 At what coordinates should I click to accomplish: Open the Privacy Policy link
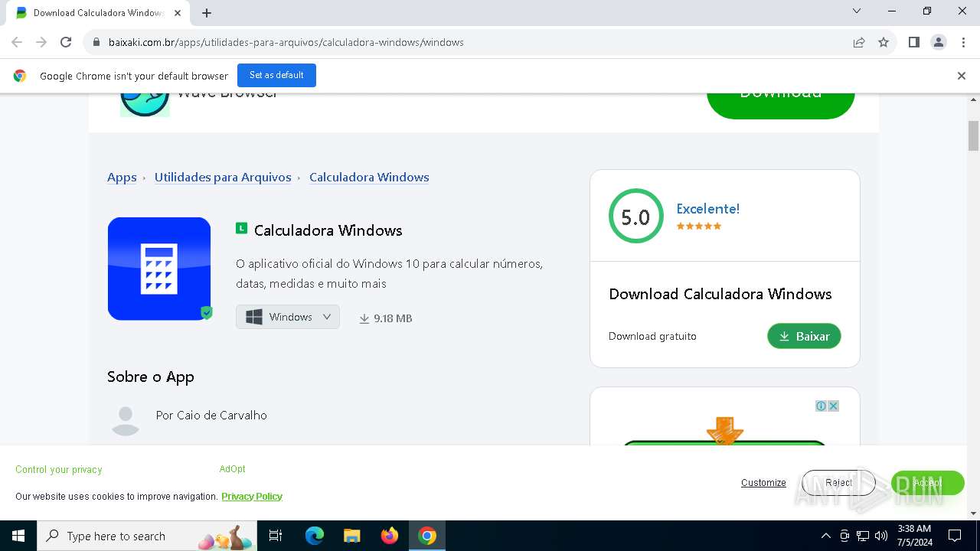coord(252,497)
